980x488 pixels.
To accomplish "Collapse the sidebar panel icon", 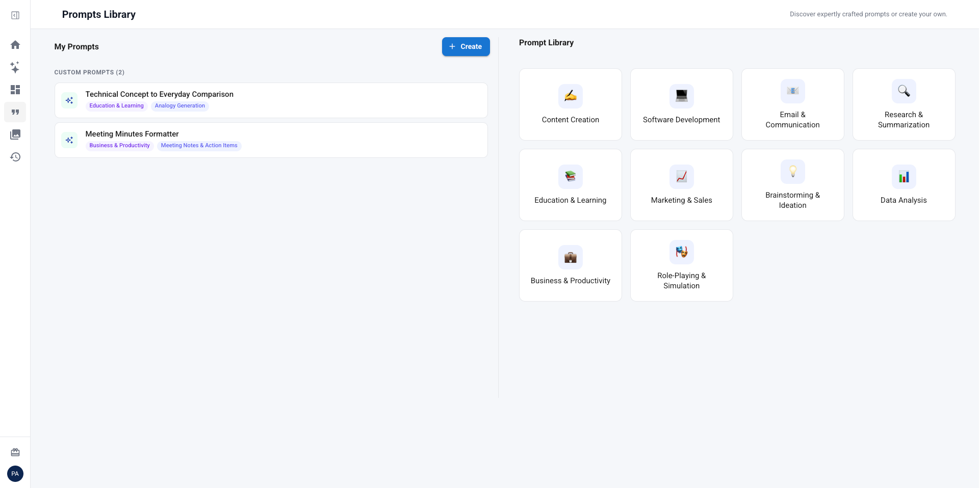I will coord(15,15).
